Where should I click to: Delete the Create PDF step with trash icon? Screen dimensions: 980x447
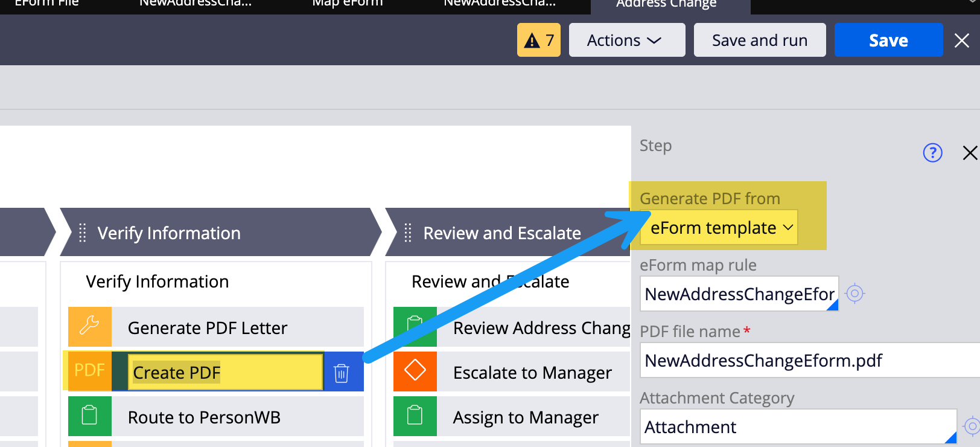click(342, 373)
